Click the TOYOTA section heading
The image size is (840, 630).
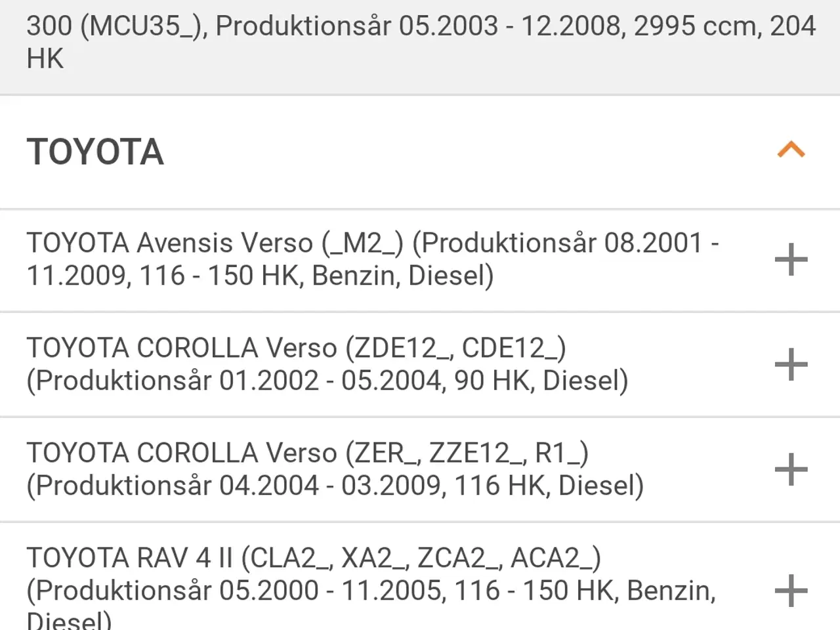95,152
